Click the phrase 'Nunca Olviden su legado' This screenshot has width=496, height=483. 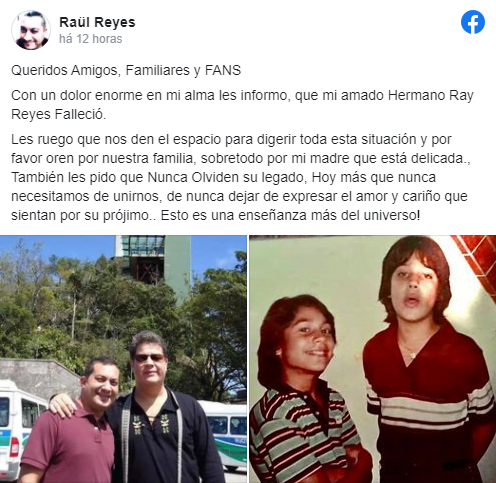point(227,177)
